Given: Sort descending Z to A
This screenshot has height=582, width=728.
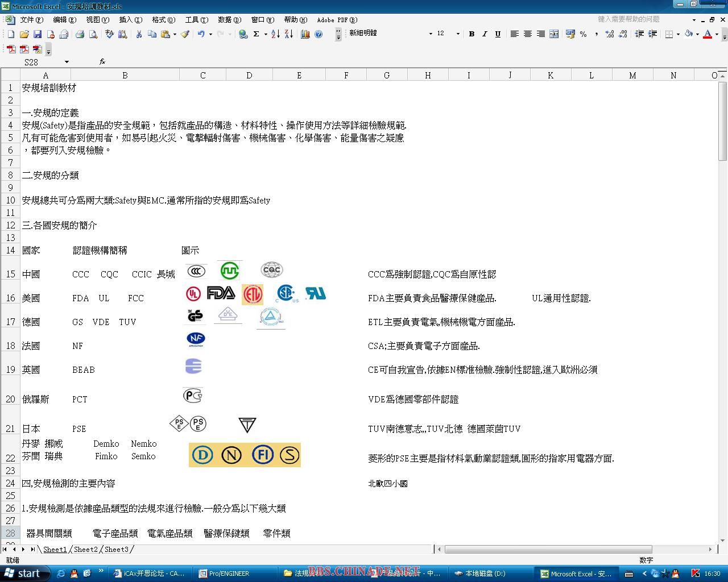Looking at the screenshot, I should (x=289, y=34).
